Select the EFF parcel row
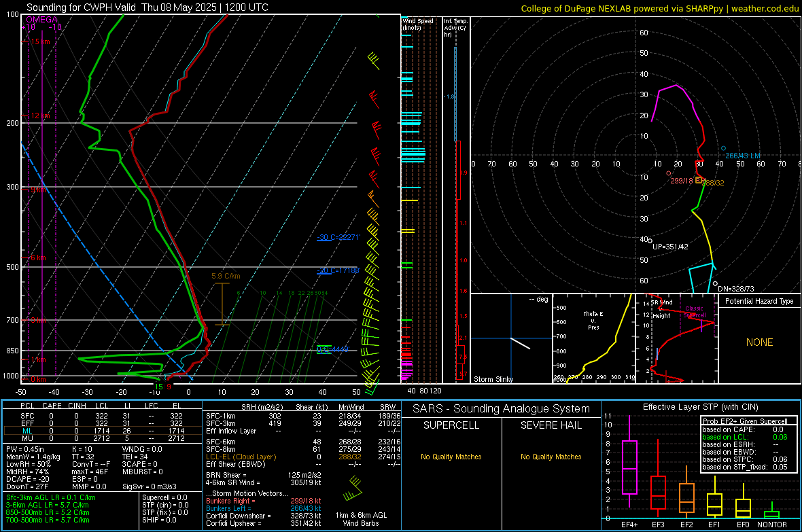Viewport: 802px width, 532px height. coord(103,423)
